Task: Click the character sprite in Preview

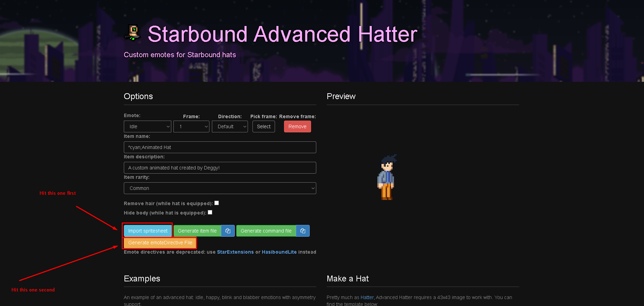Action: [x=387, y=177]
